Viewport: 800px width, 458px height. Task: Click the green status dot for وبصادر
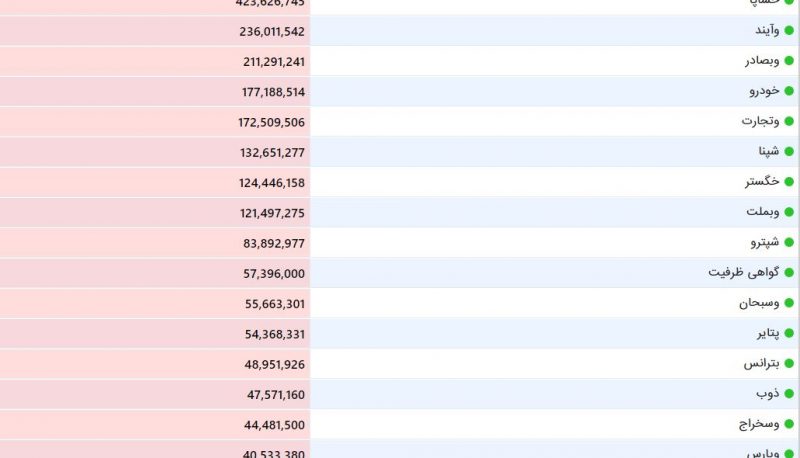coord(789,61)
